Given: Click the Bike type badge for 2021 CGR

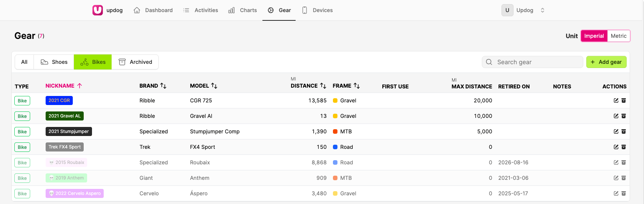Looking at the screenshot, I should point(22,101).
